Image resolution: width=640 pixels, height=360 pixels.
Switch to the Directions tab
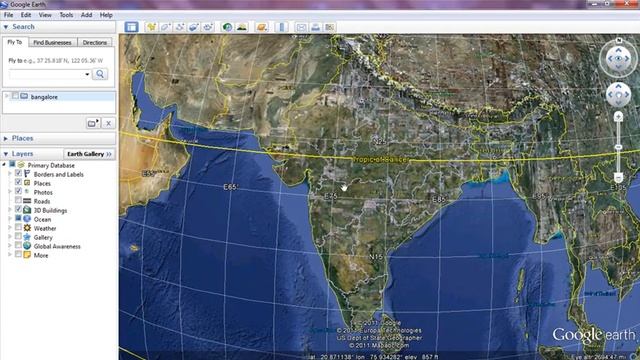pyautogui.click(x=95, y=42)
